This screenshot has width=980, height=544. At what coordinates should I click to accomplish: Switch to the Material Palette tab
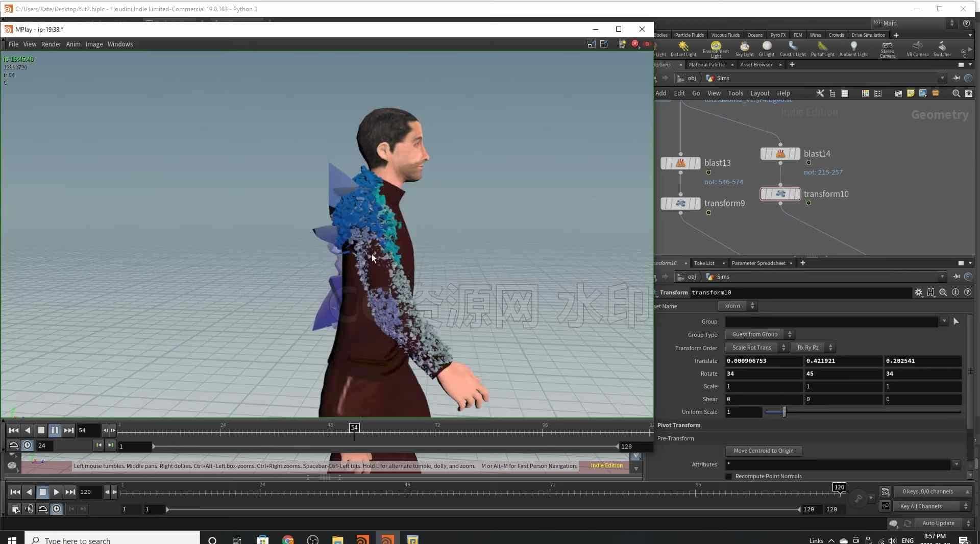tap(706, 65)
